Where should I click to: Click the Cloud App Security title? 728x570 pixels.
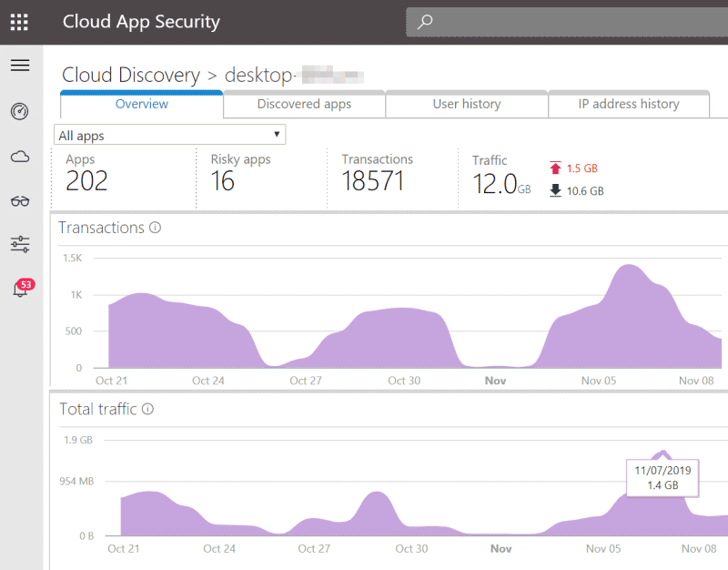point(141,22)
